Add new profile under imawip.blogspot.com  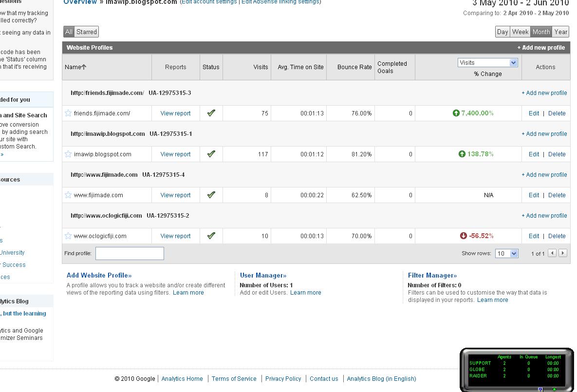tap(544, 133)
